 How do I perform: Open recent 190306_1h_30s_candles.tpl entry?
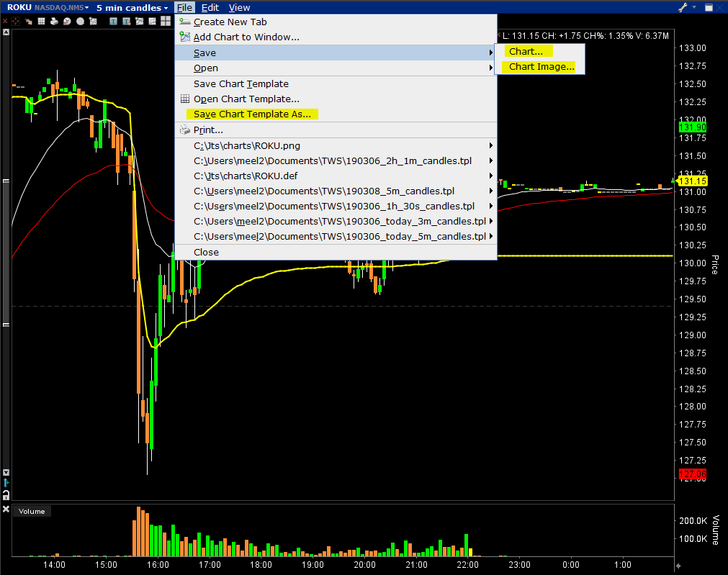pyautogui.click(x=336, y=206)
